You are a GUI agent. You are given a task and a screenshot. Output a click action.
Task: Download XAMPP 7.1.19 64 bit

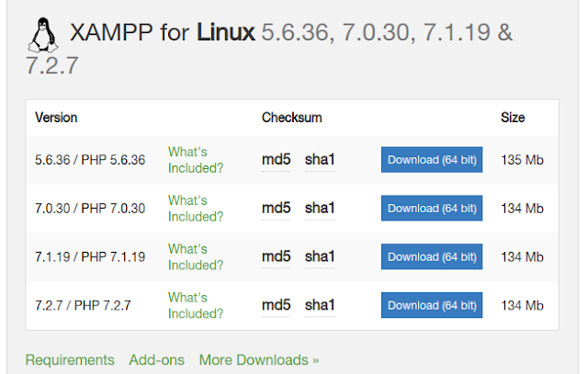coord(432,257)
